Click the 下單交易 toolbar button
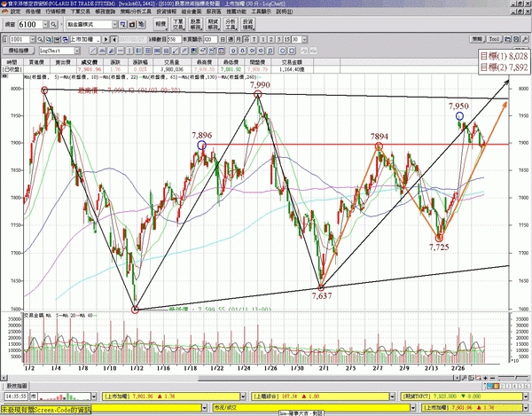 click(x=178, y=25)
